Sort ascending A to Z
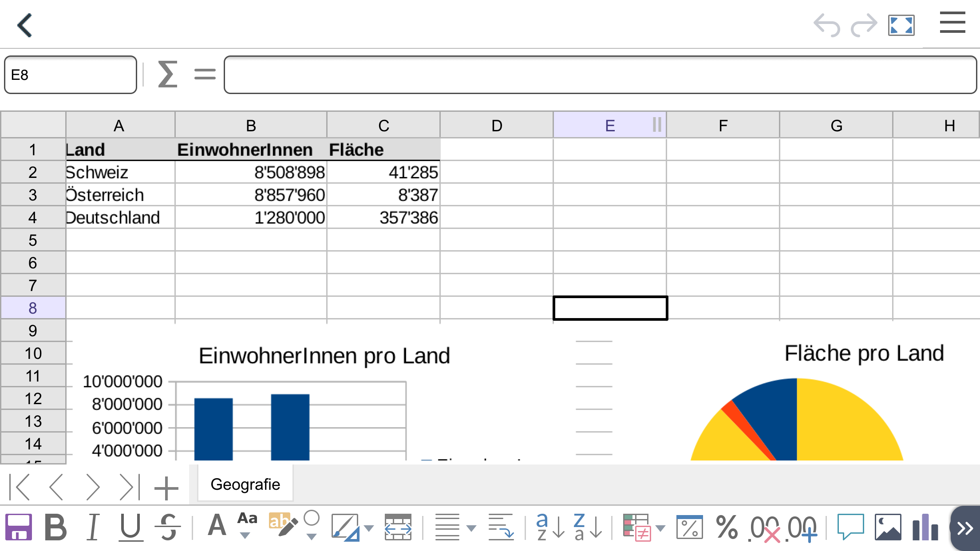 549,527
